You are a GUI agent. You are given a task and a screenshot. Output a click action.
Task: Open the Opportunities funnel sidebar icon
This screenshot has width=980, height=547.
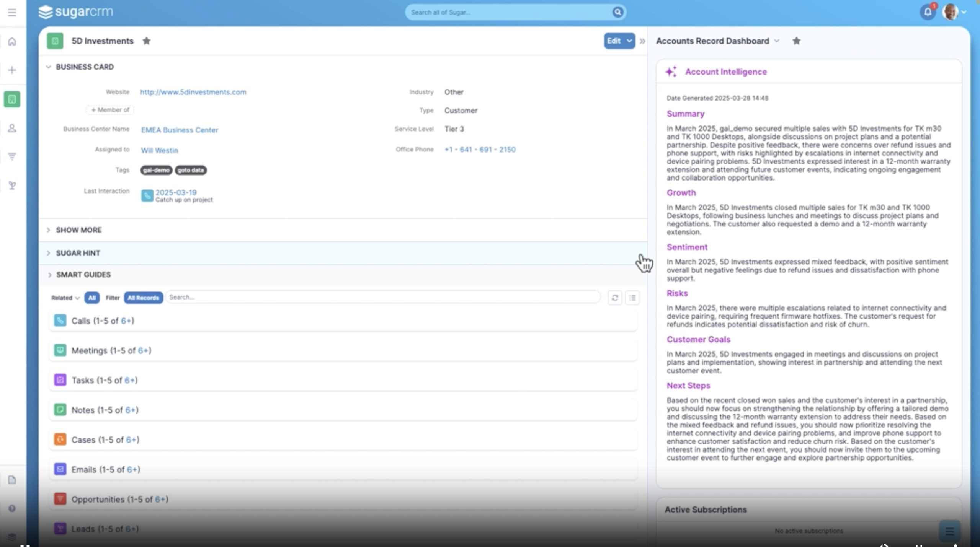coord(12,156)
